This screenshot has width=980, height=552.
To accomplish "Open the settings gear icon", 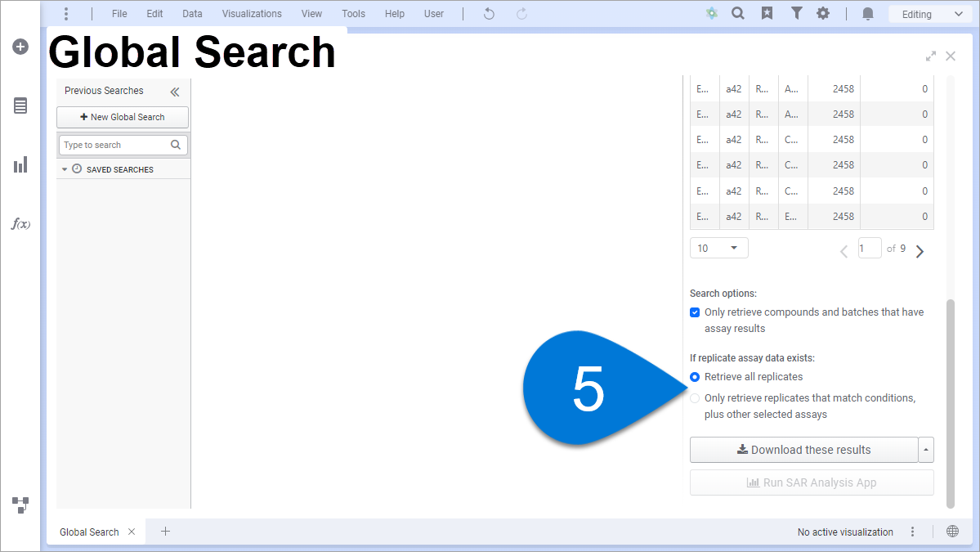I will (823, 13).
